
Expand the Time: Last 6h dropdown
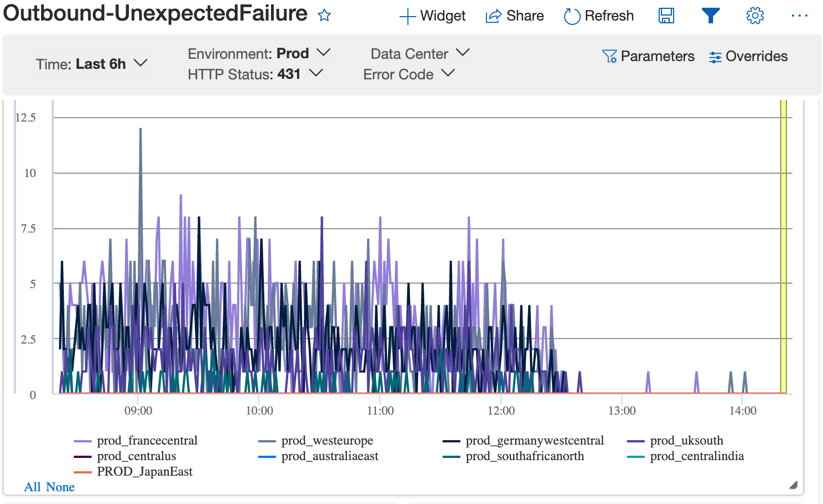tap(92, 64)
